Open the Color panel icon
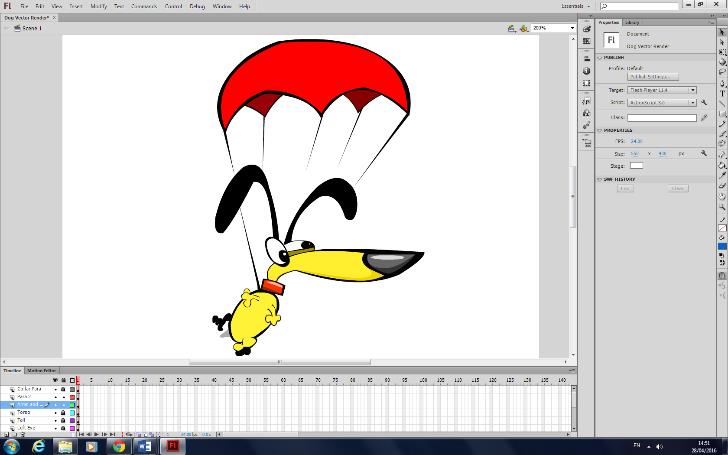Viewport: 728px width, 455px height. pos(586,29)
